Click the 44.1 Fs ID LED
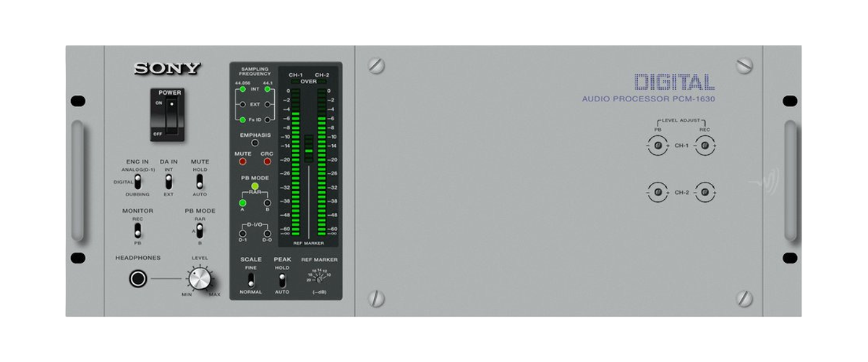This screenshot has width=868, height=362. coord(268,119)
